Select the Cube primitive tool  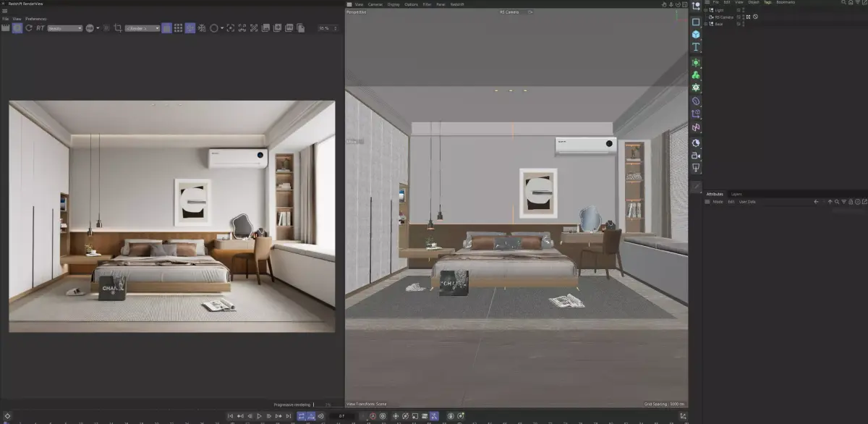click(x=696, y=34)
